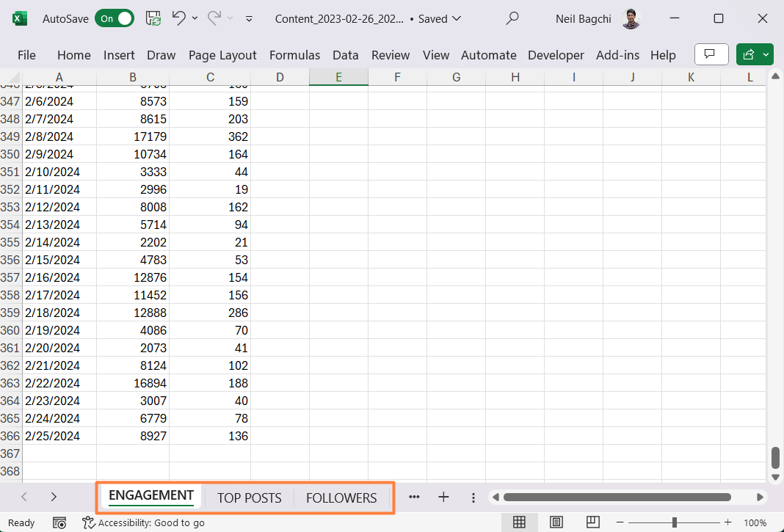Select cell D350 in the grid
This screenshot has height=532, width=784.
click(280, 154)
